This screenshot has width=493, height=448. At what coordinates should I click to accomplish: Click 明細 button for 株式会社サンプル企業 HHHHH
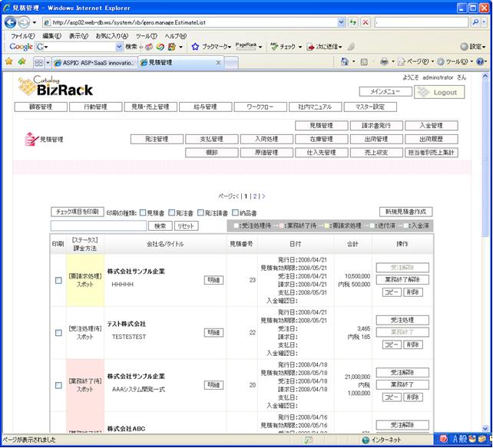tap(213, 280)
